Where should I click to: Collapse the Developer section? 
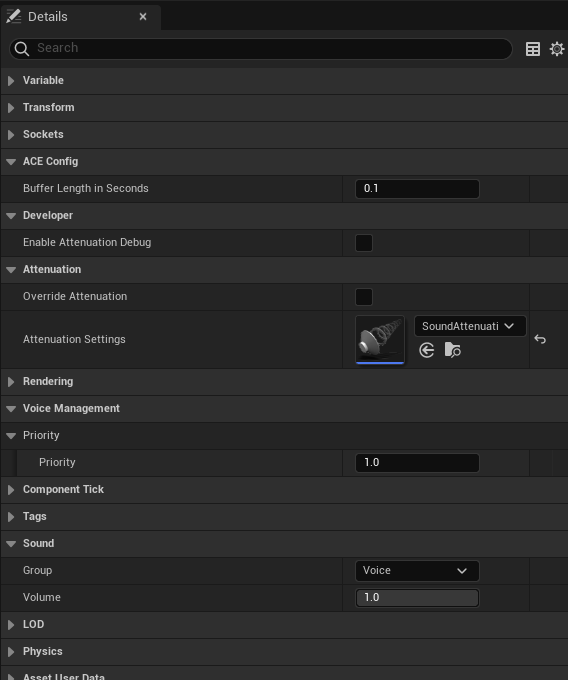point(11,216)
